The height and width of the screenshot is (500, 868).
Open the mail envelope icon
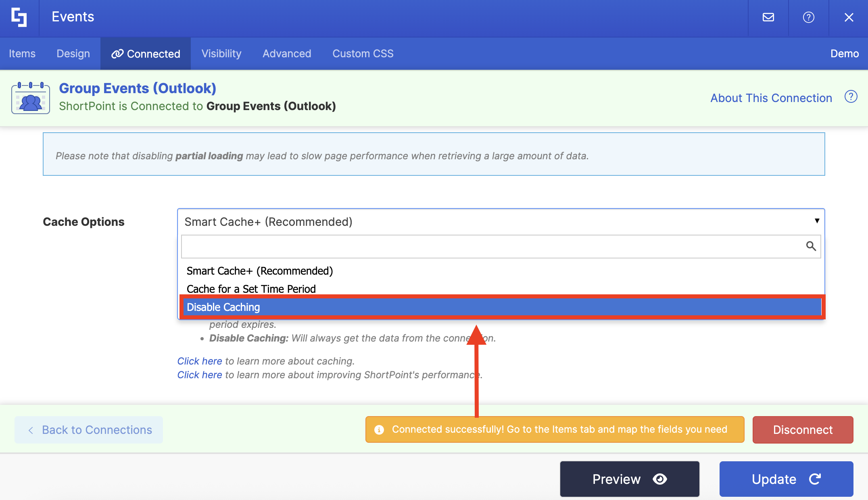point(768,17)
